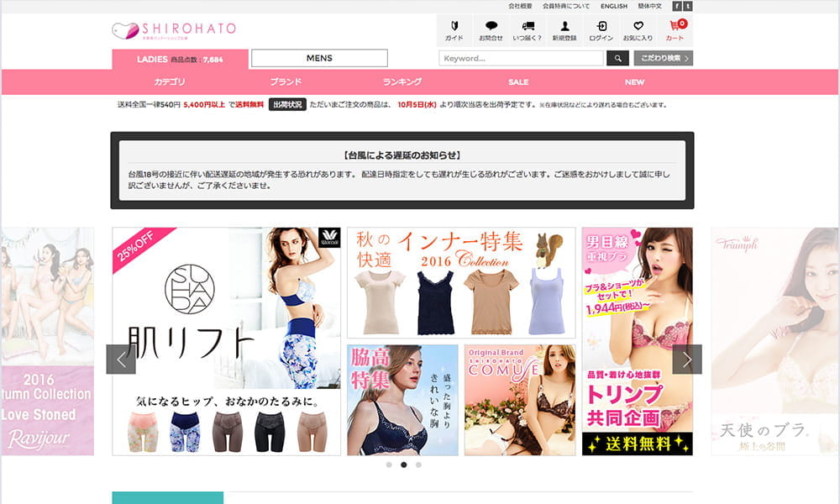The image size is (840, 504).
Task: Click the Keyword search input field
Action: (521, 58)
